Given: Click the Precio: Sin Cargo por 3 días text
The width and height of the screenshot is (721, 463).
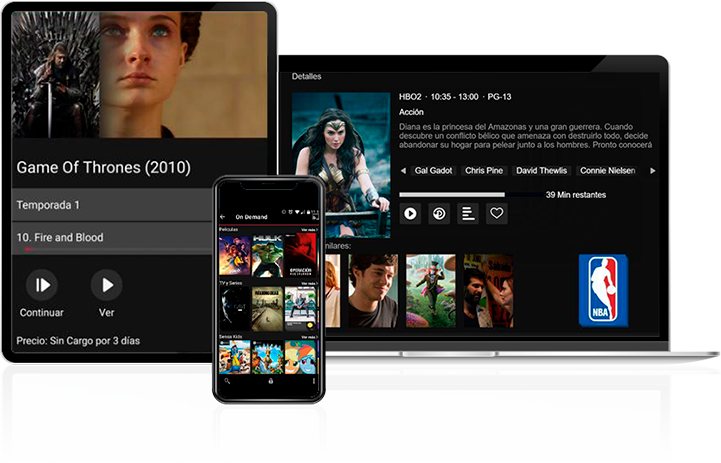Looking at the screenshot, I should tap(78, 341).
